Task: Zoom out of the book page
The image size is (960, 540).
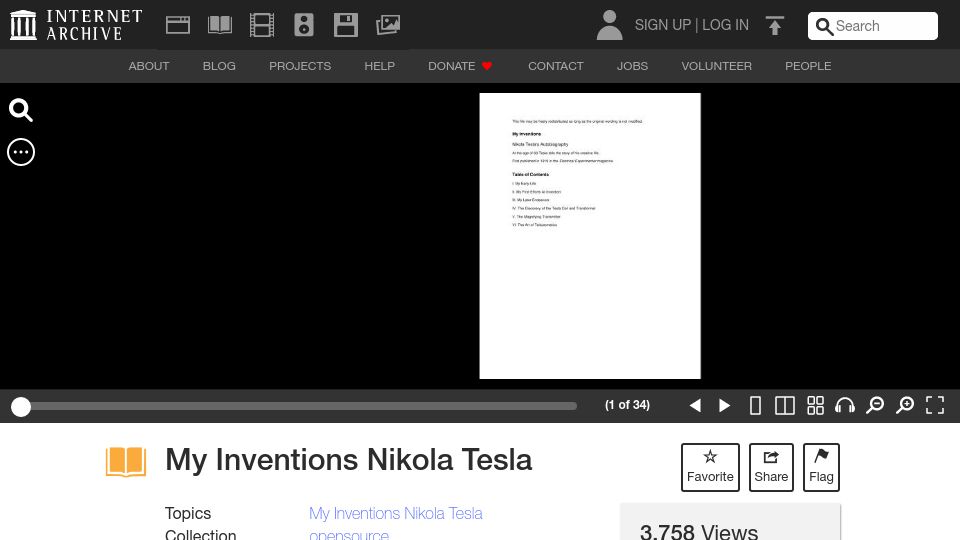Action: click(875, 405)
